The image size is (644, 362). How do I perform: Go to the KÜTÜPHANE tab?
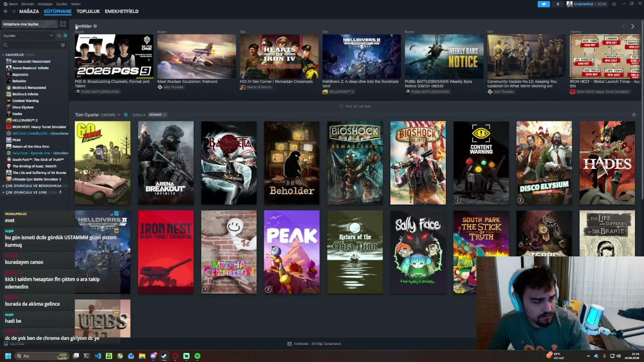point(58,11)
